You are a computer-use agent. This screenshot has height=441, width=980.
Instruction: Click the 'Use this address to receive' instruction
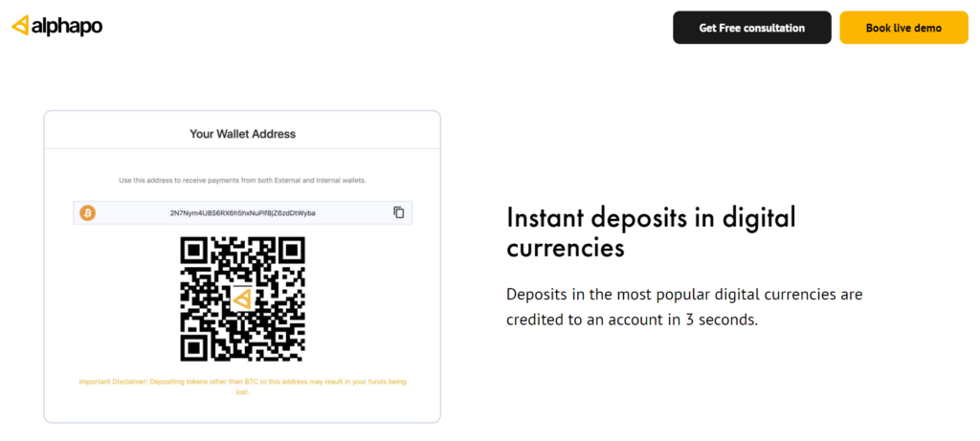(242, 181)
